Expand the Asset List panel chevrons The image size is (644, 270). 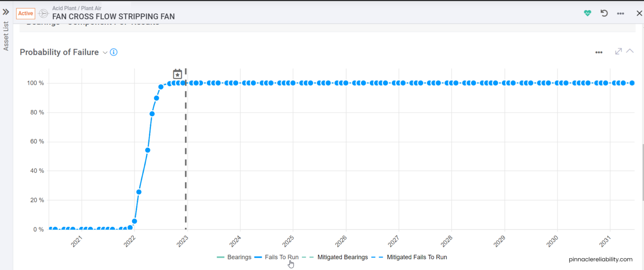(x=6, y=12)
